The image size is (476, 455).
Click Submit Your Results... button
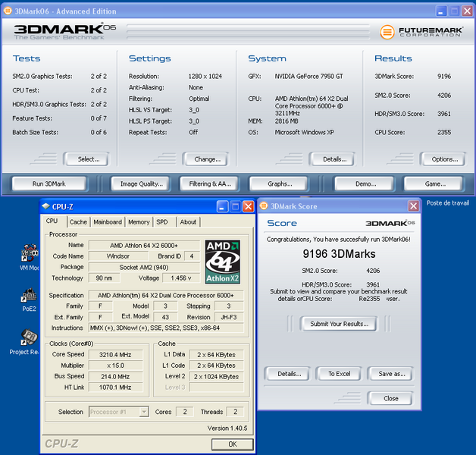[339, 324]
